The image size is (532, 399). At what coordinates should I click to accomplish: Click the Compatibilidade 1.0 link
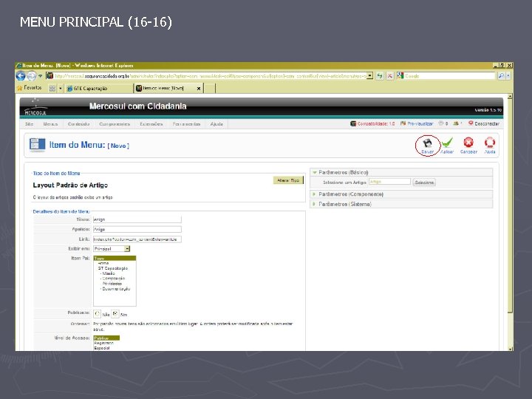pyautogui.click(x=372, y=124)
